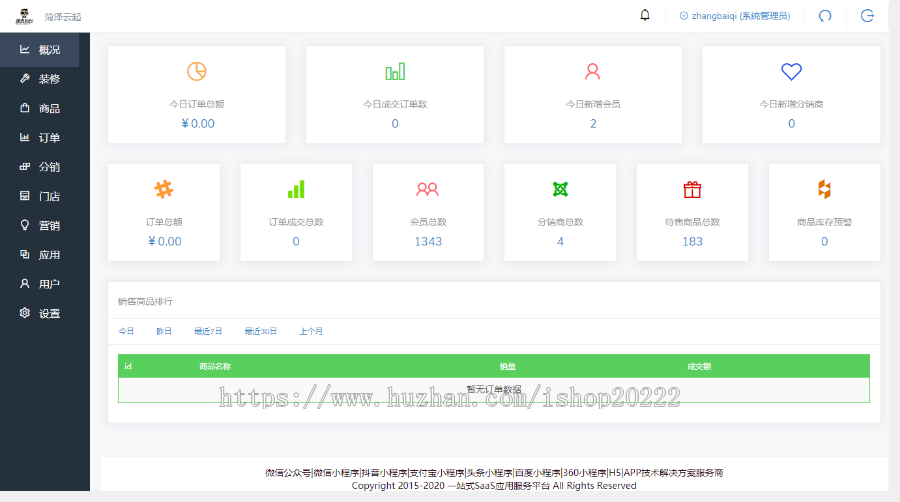Open 装修 in the sidebar
The width and height of the screenshot is (900, 502).
pos(40,79)
